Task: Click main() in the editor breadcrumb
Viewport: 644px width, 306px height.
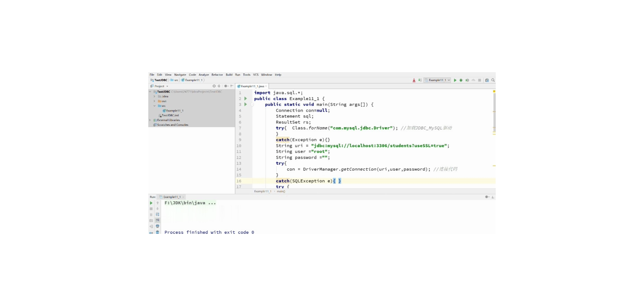Action: 281,191
